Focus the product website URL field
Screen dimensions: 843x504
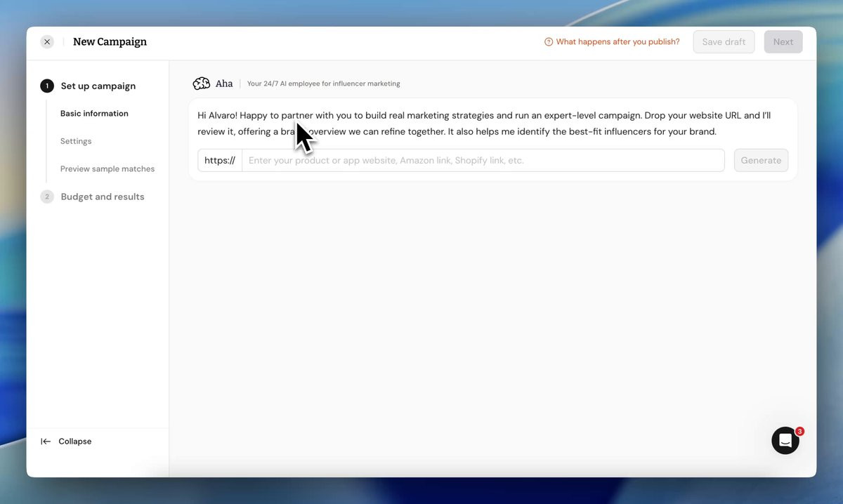(483, 160)
